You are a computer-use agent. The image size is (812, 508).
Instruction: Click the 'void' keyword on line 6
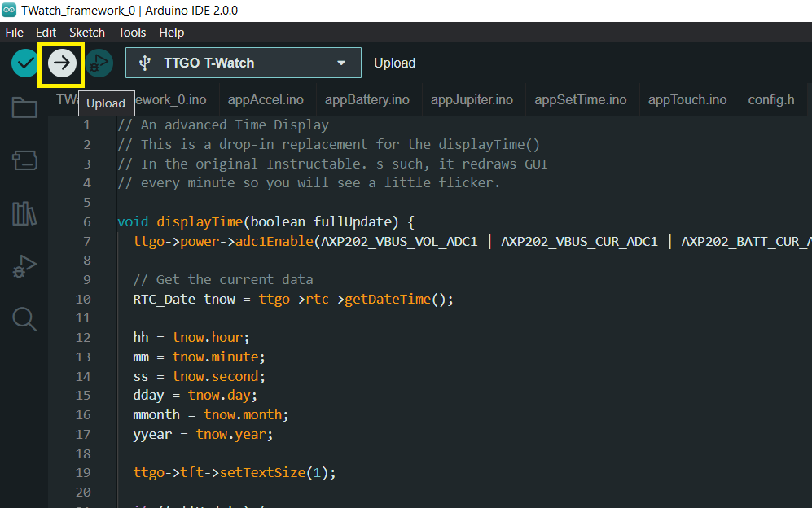tap(133, 222)
